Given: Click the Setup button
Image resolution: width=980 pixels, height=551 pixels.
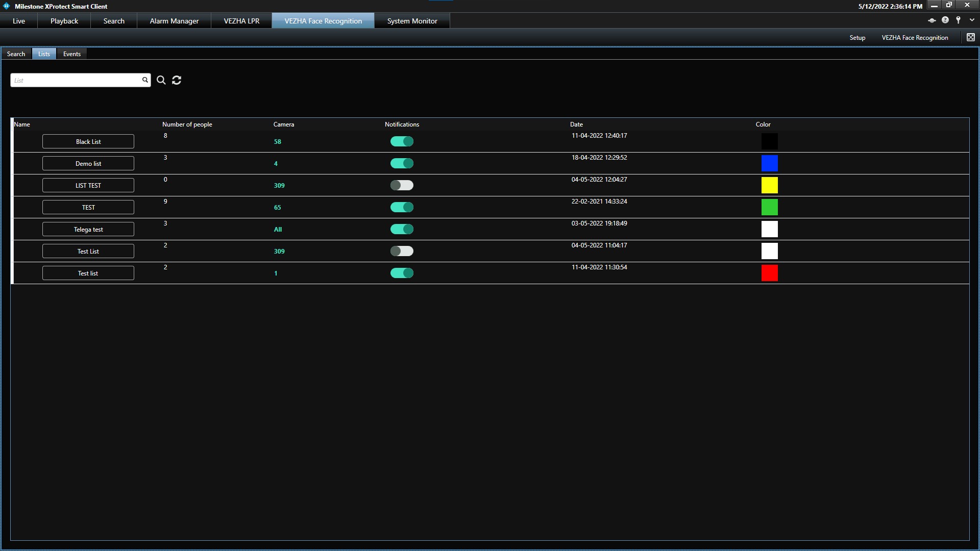Looking at the screenshot, I should (x=857, y=37).
